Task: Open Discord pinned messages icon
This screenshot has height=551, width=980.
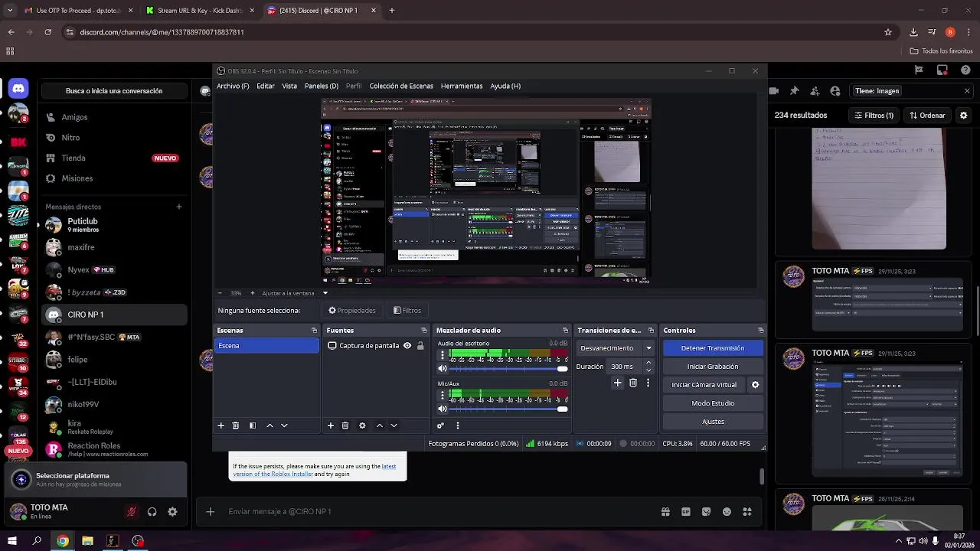Action: (x=794, y=91)
